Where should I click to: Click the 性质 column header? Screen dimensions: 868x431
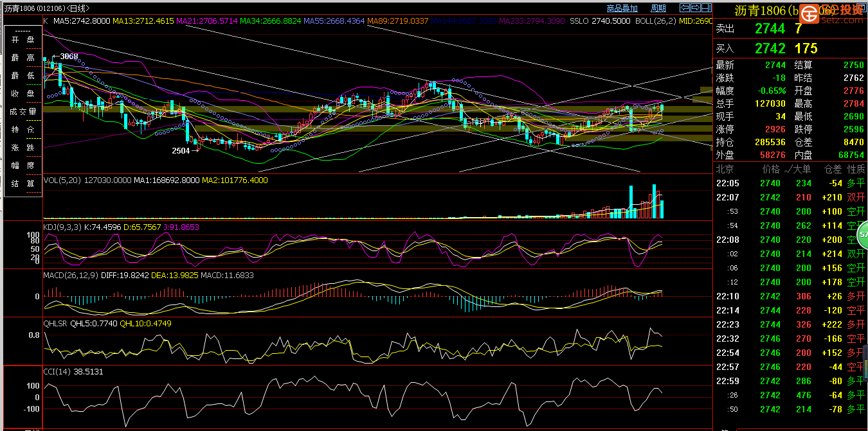click(x=856, y=170)
